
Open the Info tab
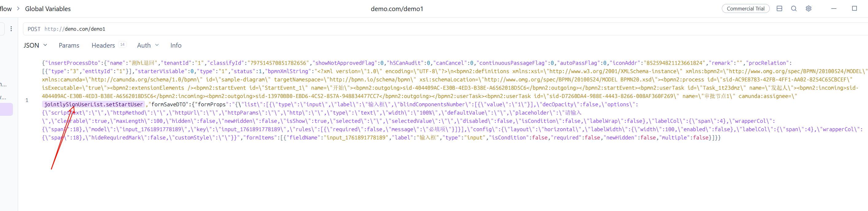point(176,45)
